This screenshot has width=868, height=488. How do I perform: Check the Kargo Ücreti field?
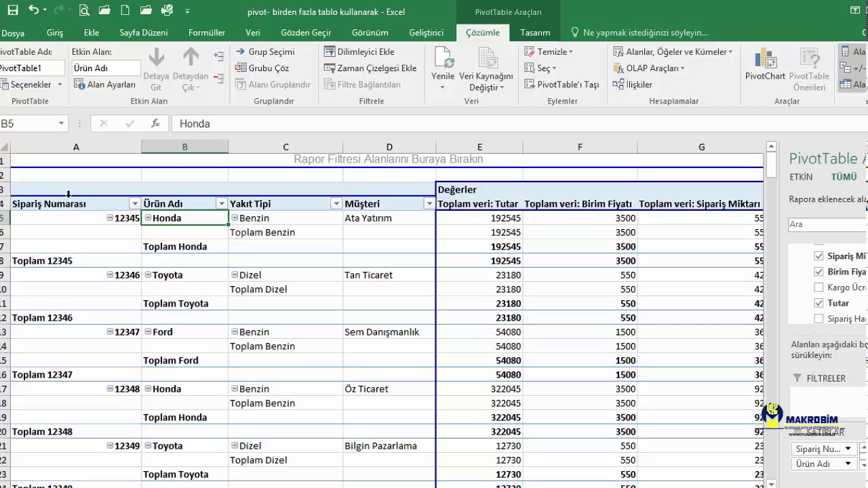(x=818, y=287)
